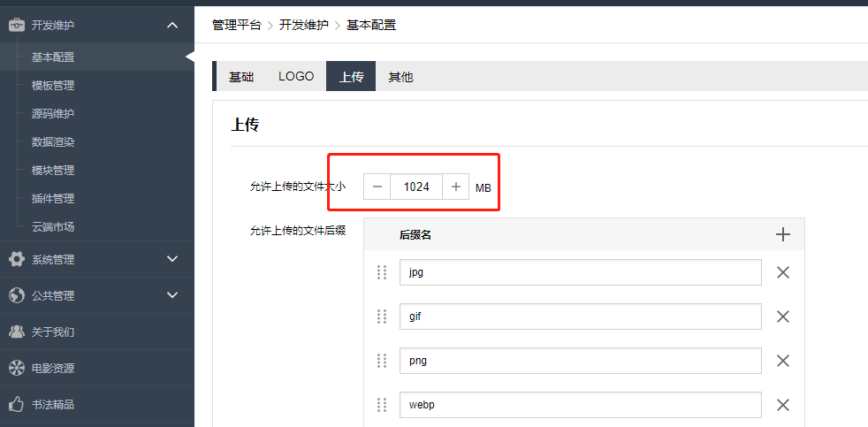The image size is (868, 427).
Task: Collapse the 开发维护 sidebar section
Action: pyautogui.click(x=172, y=25)
